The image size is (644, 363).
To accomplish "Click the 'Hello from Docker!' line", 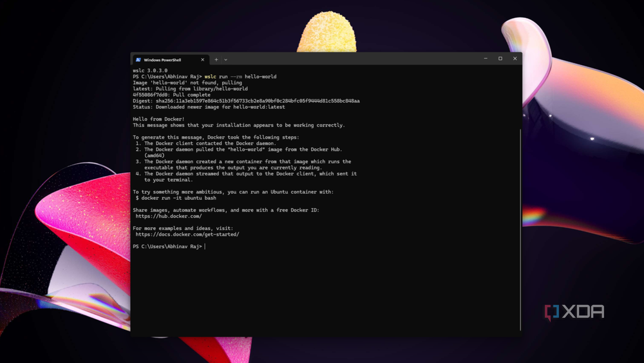I will [158, 119].
